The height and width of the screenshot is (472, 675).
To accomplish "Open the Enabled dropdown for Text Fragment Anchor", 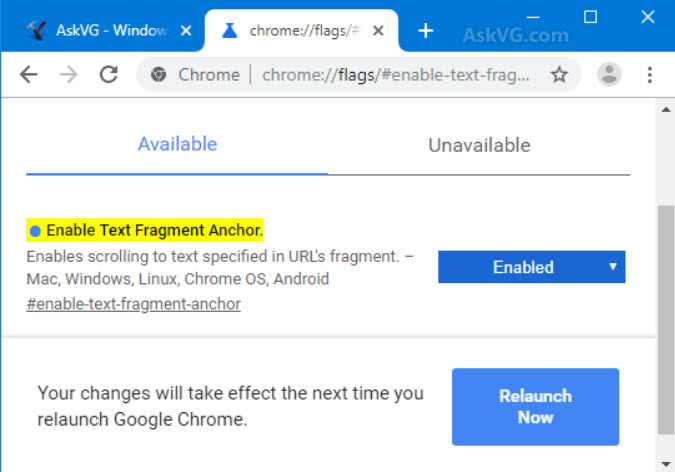I will click(531, 267).
